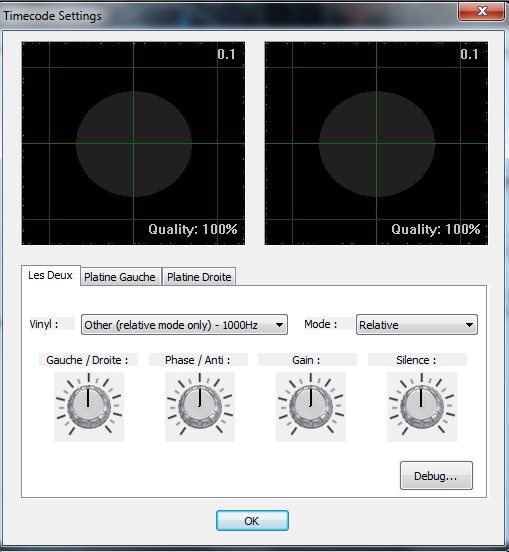The image size is (509, 552).
Task: Click the Vinyl dropdown arrow
Action: [279, 325]
